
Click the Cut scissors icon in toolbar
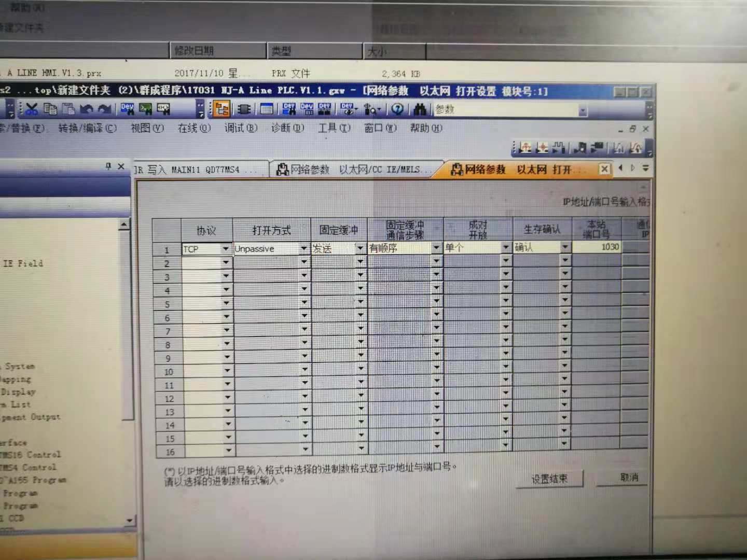click(x=32, y=109)
